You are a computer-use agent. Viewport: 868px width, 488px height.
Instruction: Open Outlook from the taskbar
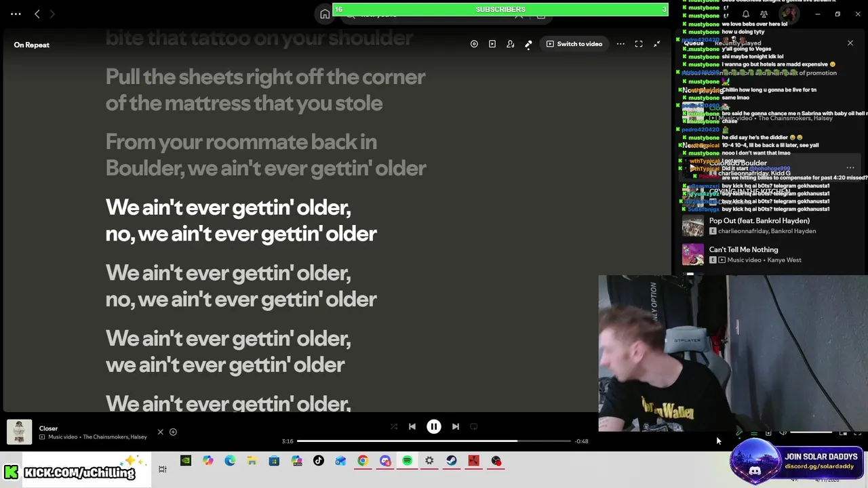click(x=340, y=461)
